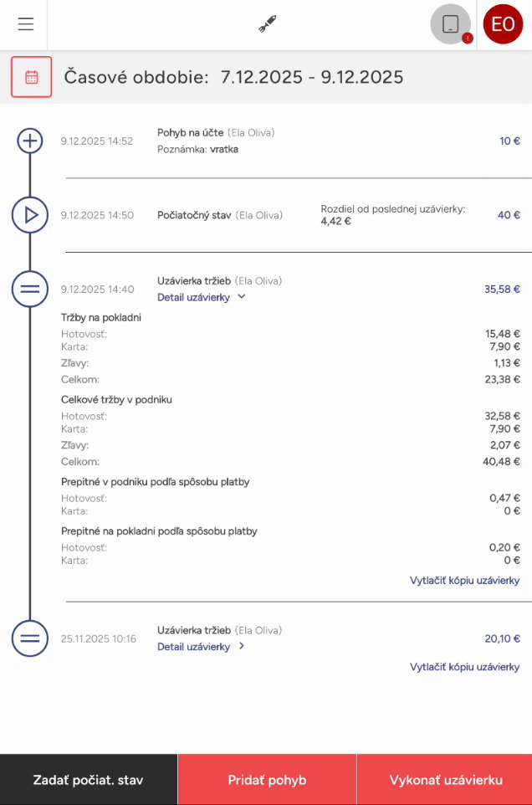The image size is (532, 805).
Task: Click the equals icon for 9.12.2025 Uzávierka
Action: pyautogui.click(x=30, y=290)
